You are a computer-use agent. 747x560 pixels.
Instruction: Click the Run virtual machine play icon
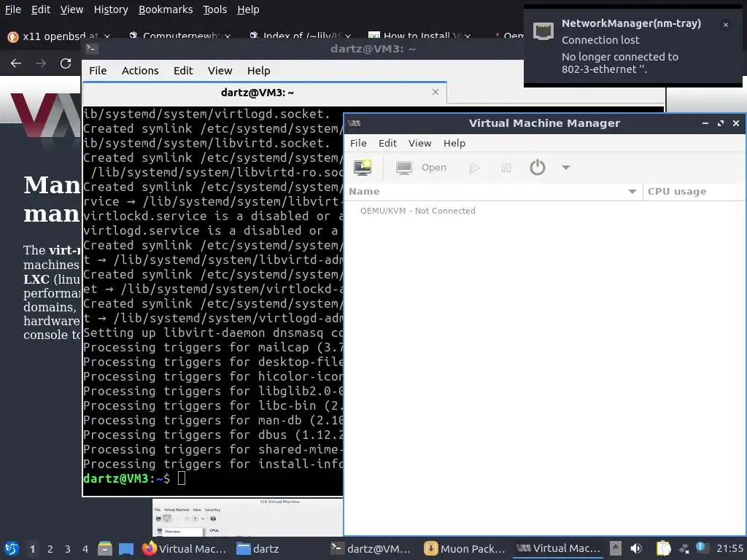coord(474,168)
